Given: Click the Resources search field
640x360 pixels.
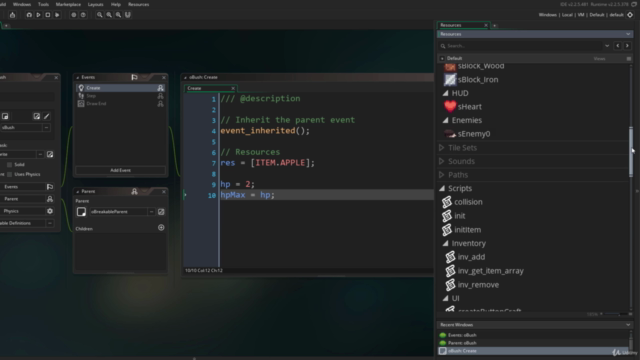Looking at the screenshot, I should (x=520, y=46).
